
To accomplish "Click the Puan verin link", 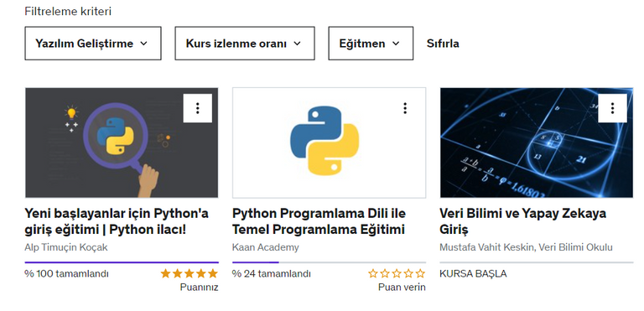I will point(402,288).
